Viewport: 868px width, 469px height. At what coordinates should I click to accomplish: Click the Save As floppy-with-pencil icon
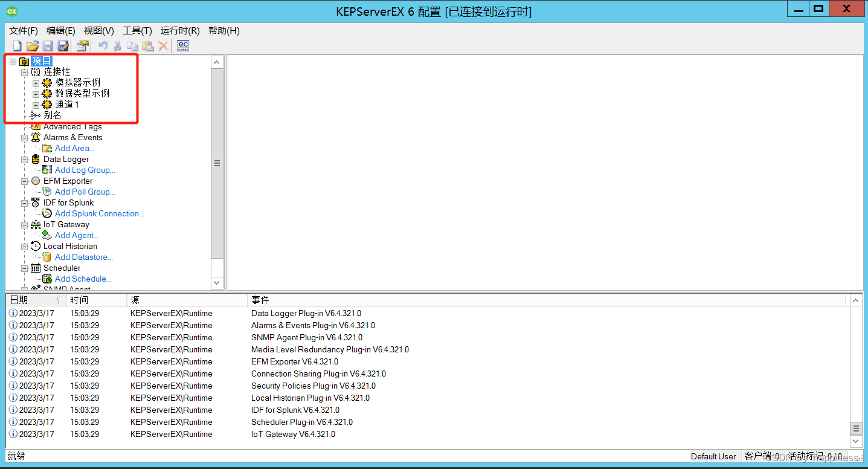(x=63, y=46)
